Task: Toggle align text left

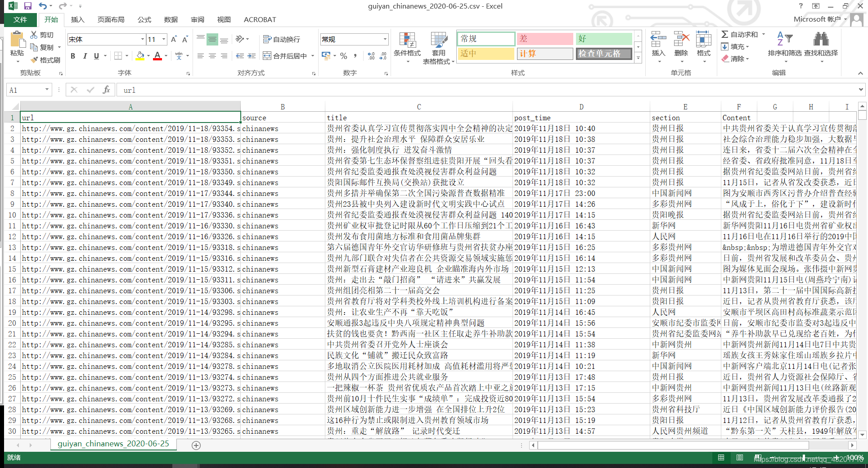Action: pyautogui.click(x=200, y=56)
